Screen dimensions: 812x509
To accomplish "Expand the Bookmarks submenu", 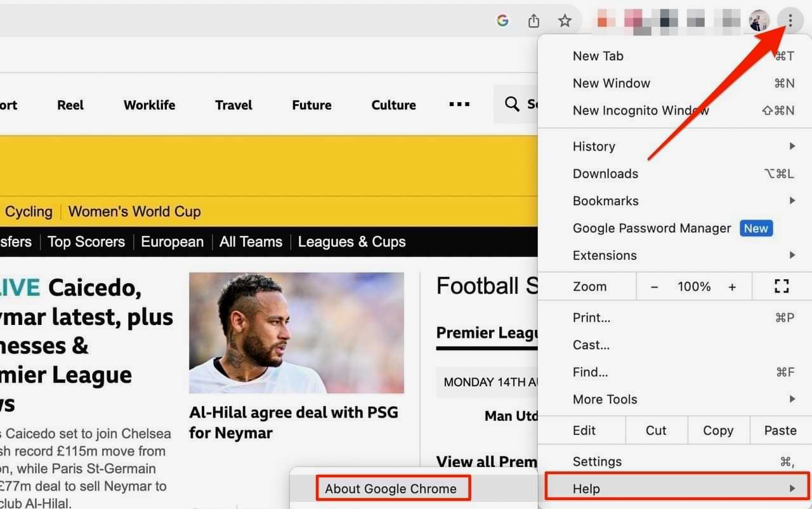I will 674,201.
